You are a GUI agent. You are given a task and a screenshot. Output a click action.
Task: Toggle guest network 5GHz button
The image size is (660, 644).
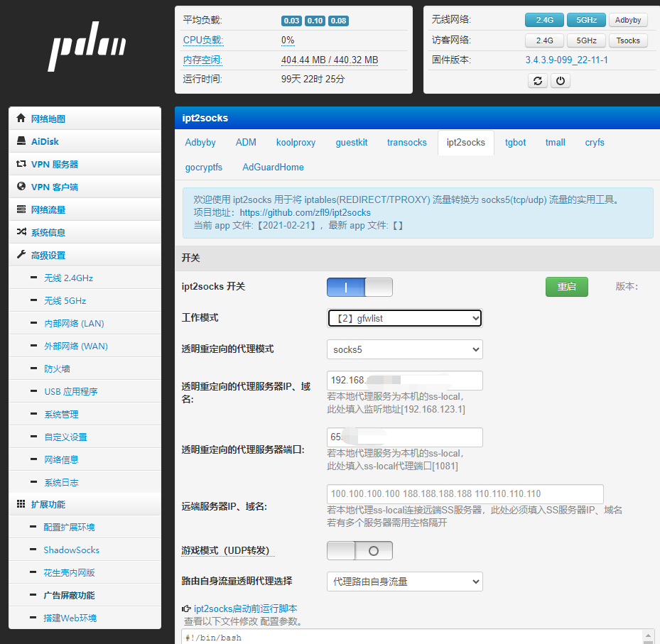click(x=586, y=40)
